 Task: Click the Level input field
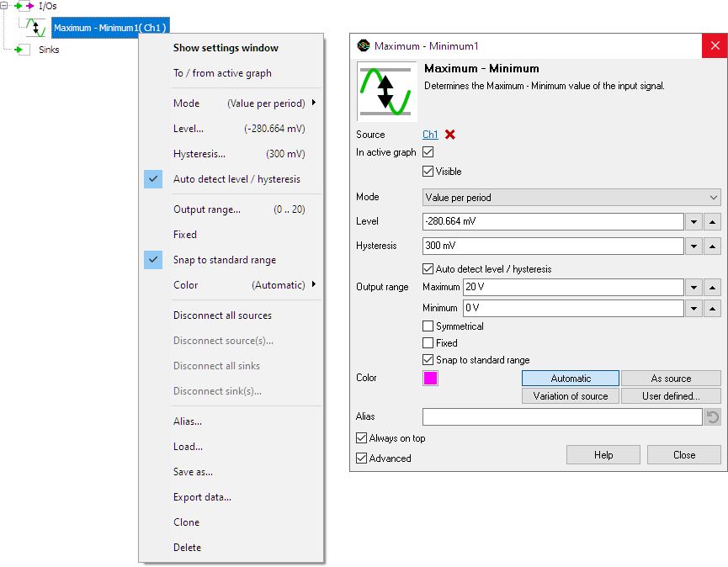[553, 222]
